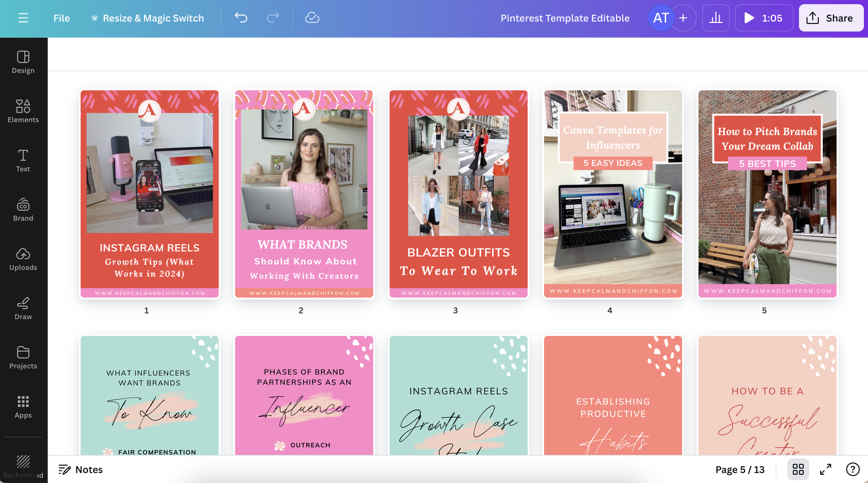Click page number 1 label

(147, 310)
